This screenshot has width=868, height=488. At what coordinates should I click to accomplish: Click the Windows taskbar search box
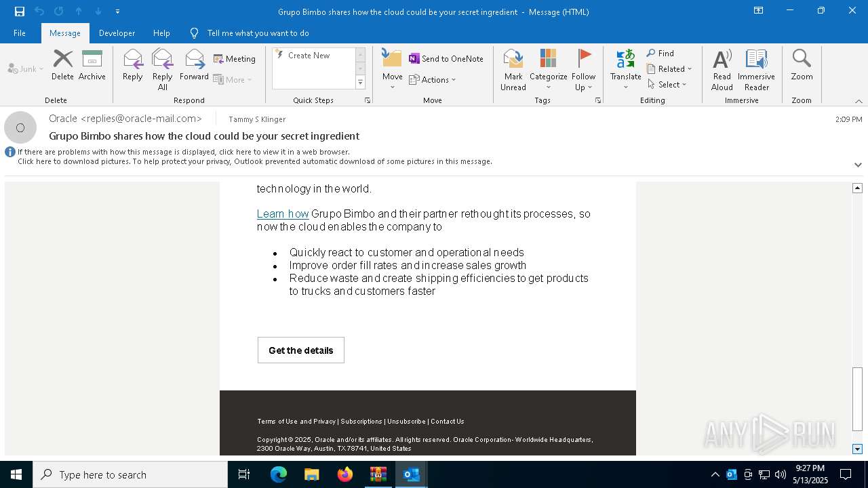tap(130, 474)
